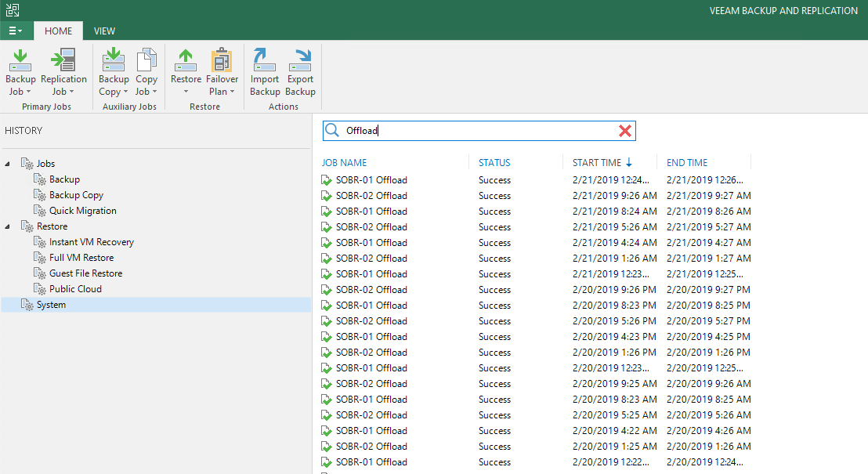Open the Copy Job dropdown arrow

(154, 92)
